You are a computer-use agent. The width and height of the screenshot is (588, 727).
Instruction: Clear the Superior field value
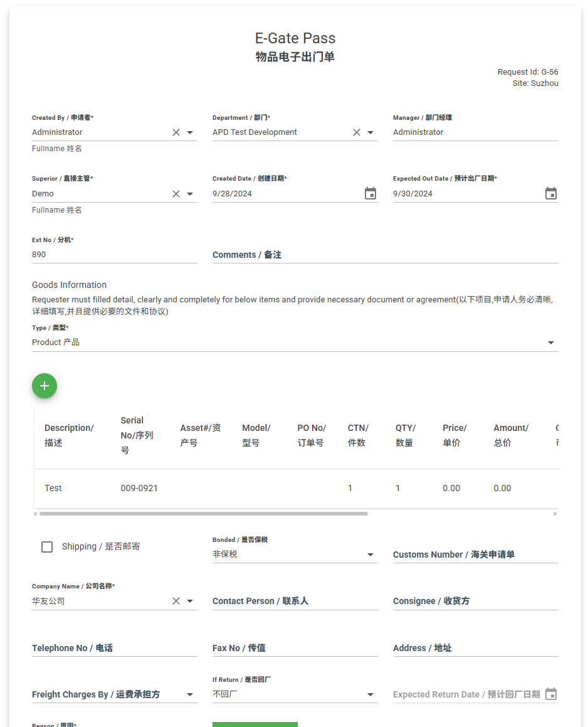point(176,194)
